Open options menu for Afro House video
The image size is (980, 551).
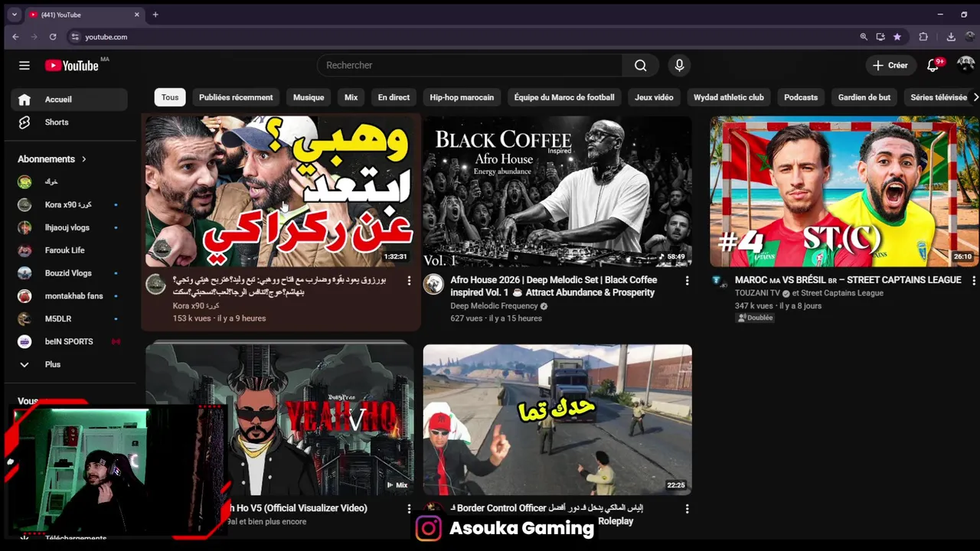[x=687, y=281]
